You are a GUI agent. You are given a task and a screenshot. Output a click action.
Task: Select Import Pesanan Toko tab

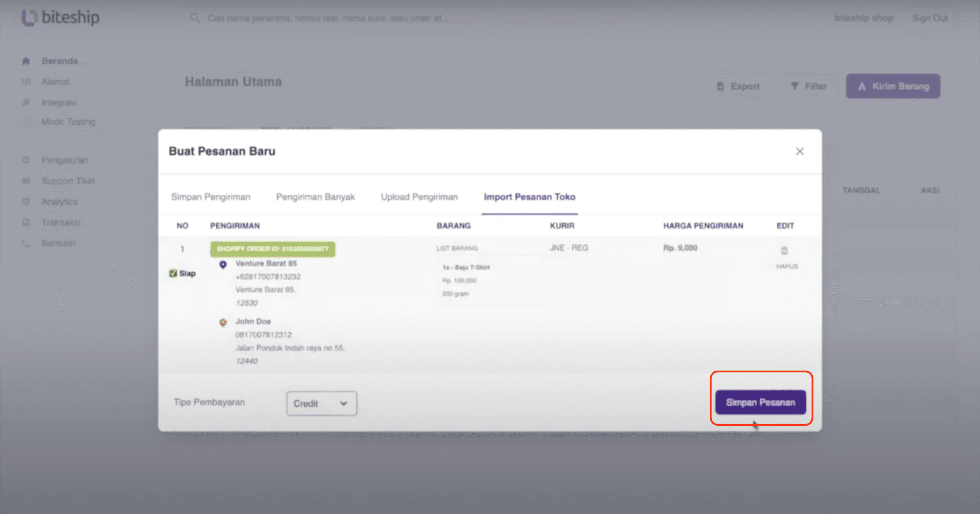point(529,197)
